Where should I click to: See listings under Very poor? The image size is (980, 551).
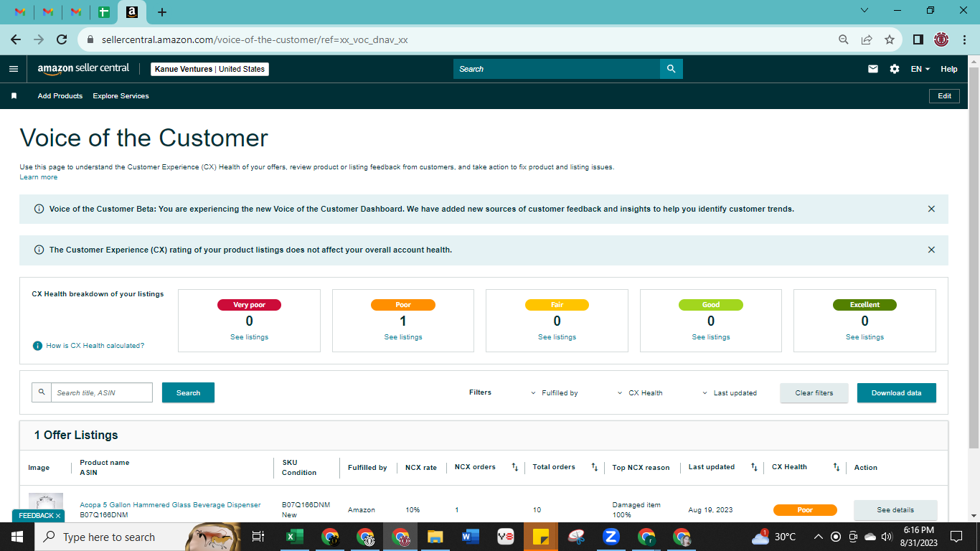(x=249, y=337)
